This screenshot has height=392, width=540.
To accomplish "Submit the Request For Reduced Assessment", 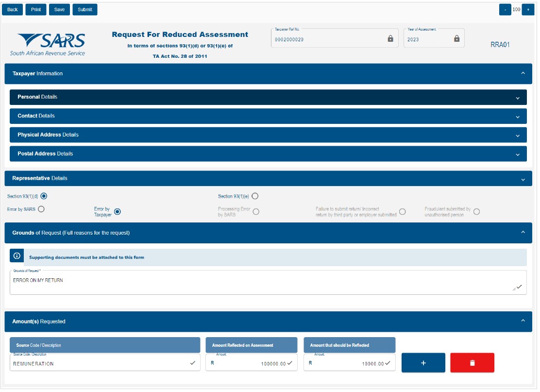I will 84,10.
